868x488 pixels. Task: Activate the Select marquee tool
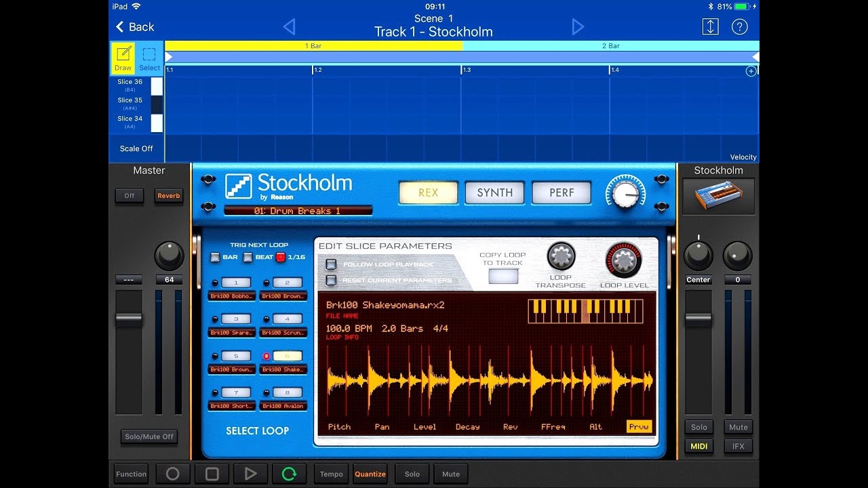click(149, 58)
